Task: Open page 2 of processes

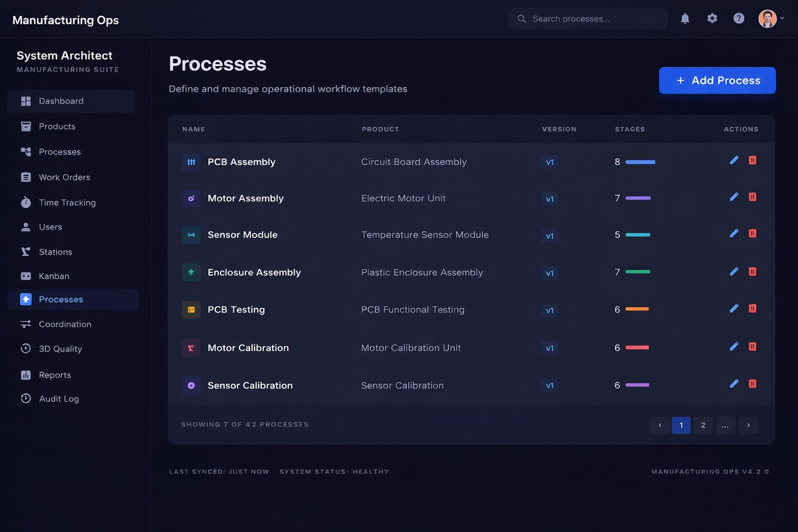Action: pos(703,425)
